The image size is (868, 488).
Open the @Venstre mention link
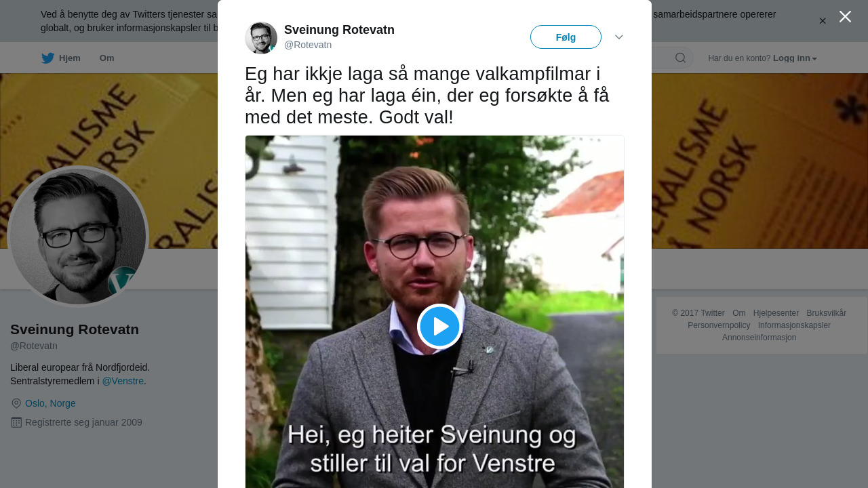(x=123, y=381)
